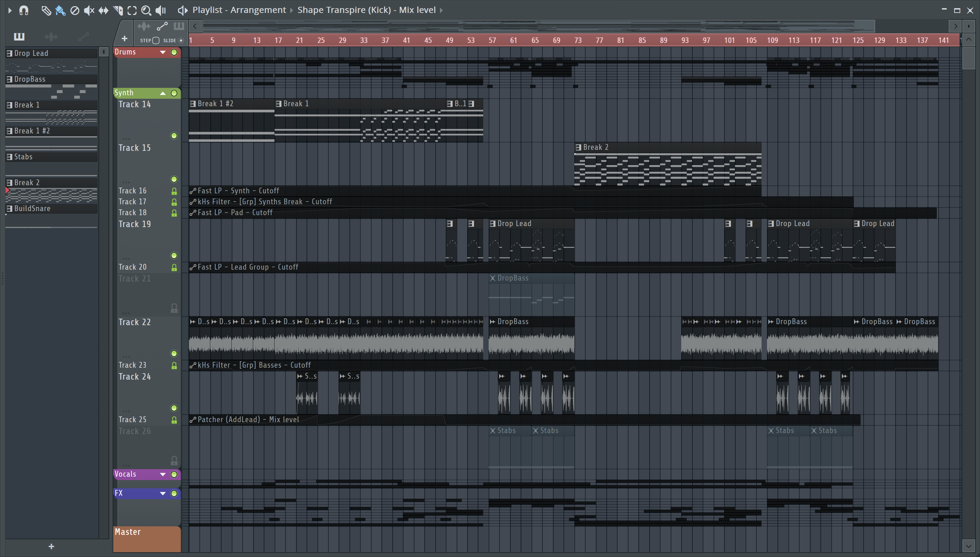The height and width of the screenshot is (557, 980).
Task: Click automation icon of Patcher AddLead clip
Action: point(193,420)
